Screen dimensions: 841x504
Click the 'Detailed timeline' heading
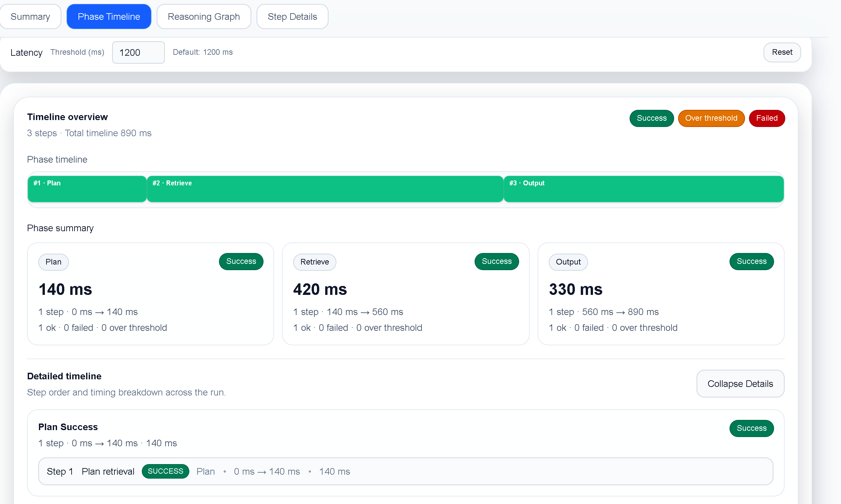[64, 376]
